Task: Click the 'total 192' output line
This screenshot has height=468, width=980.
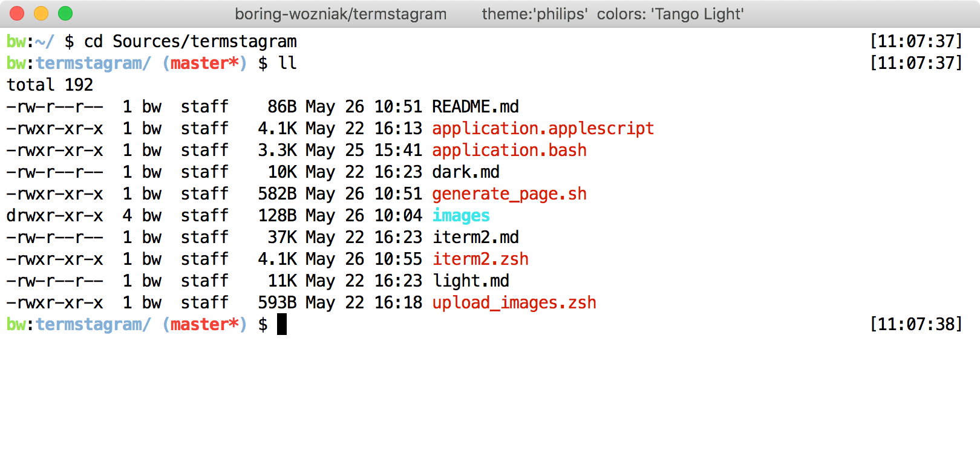Action: pyautogui.click(x=50, y=85)
